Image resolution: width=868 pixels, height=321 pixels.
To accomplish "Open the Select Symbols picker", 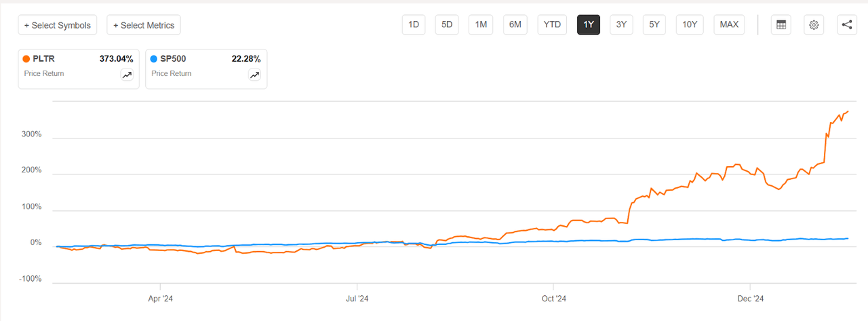I will click(x=58, y=25).
